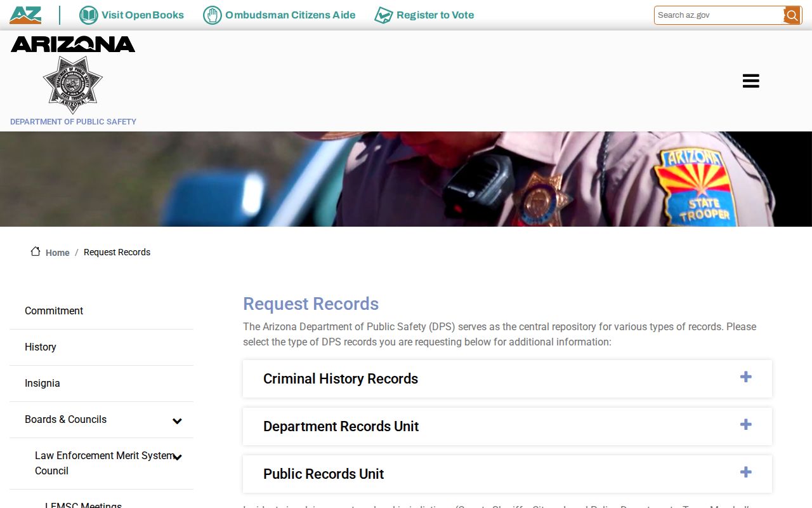Open the Commitment sidebar item
Screen dimensions: 812x508
(x=54, y=311)
